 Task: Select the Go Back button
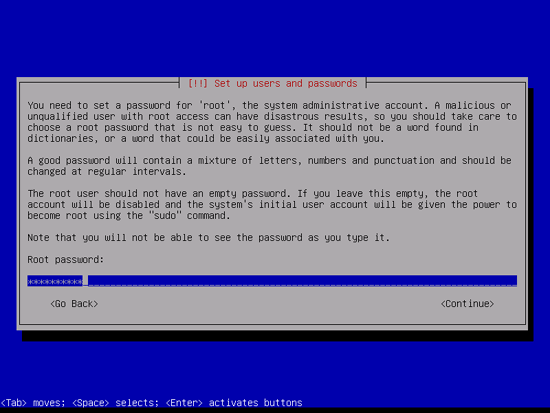pos(74,304)
